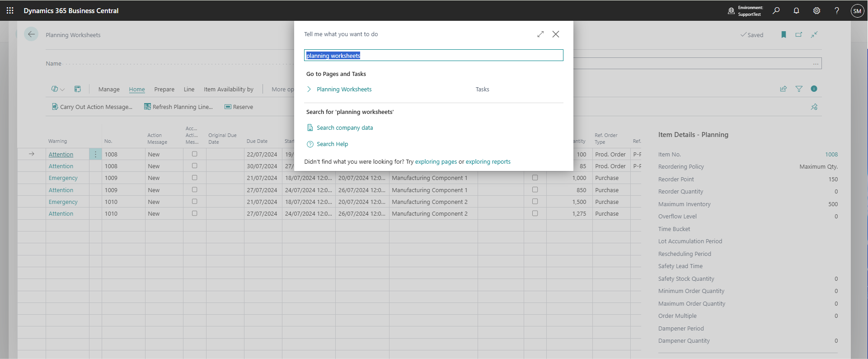The image size is (868, 359).
Task: Click the help question mark icon
Action: 837,10
